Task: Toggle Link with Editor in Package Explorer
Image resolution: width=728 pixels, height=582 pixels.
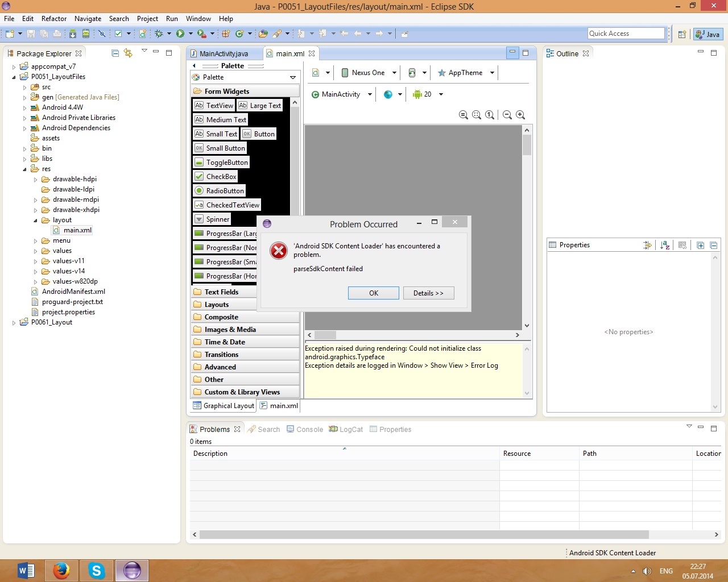Action: [x=128, y=53]
